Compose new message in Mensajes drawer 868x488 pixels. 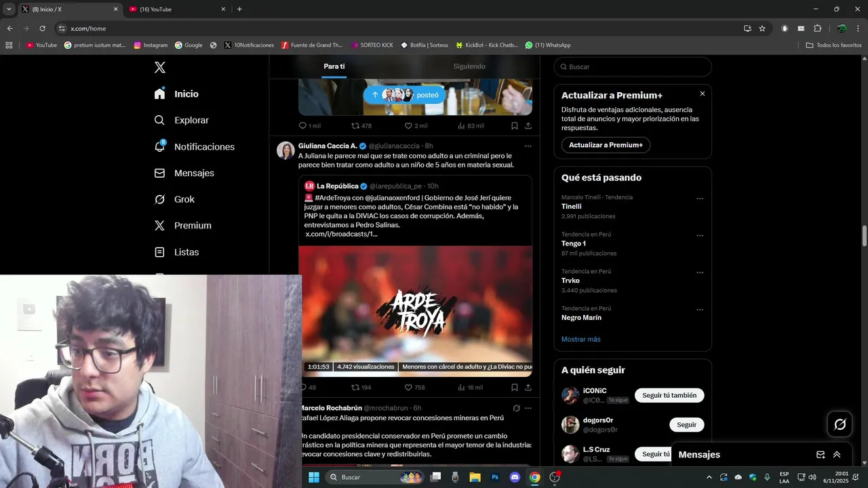(x=821, y=455)
